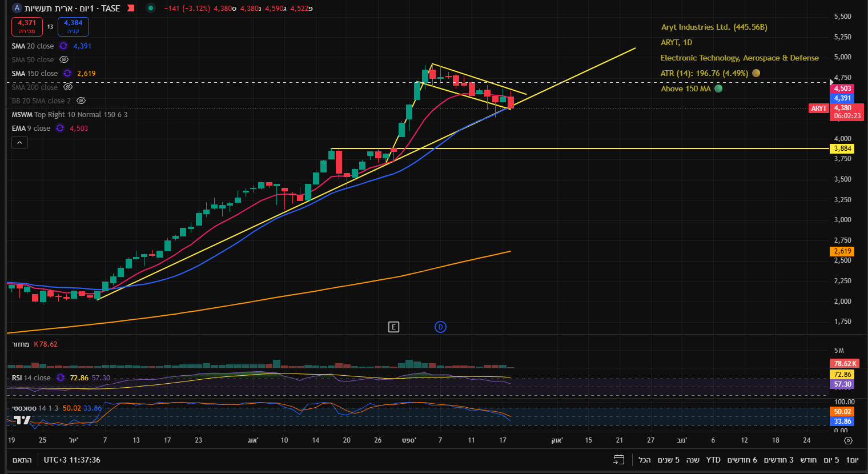Select the SMA 20 close indicator label
The width and height of the screenshot is (868, 474).
tap(33, 46)
